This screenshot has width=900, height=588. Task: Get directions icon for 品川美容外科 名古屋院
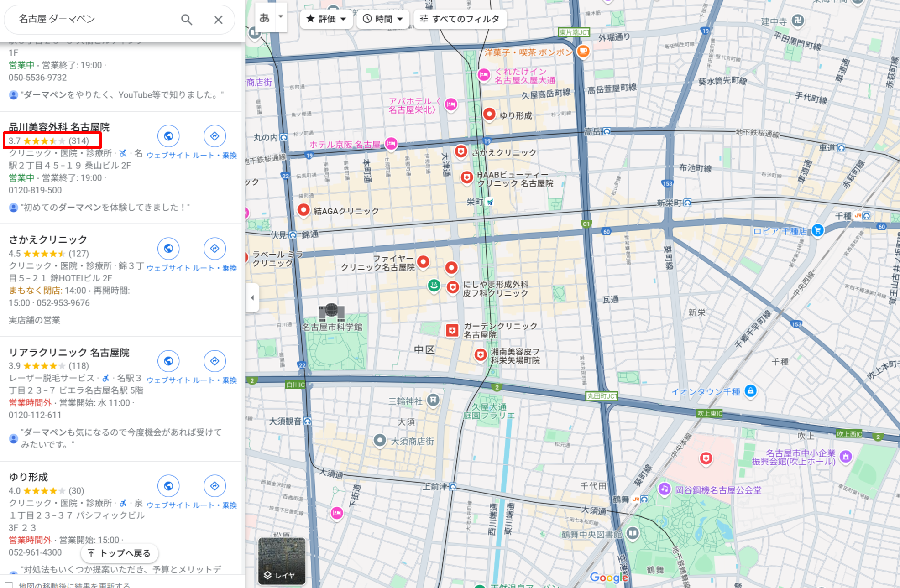pyautogui.click(x=215, y=136)
